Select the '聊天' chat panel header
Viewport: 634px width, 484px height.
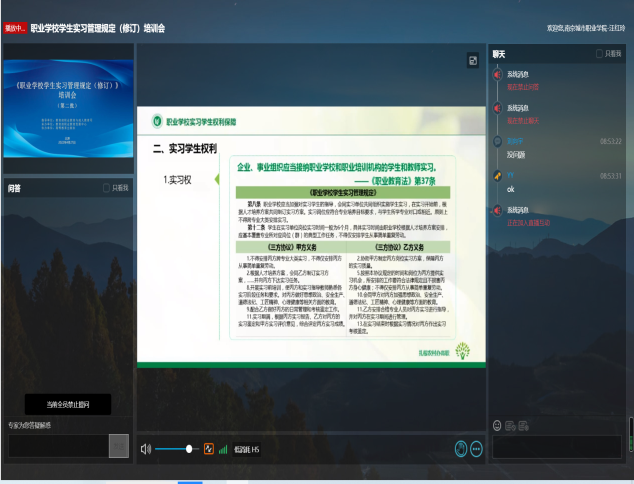499,53
